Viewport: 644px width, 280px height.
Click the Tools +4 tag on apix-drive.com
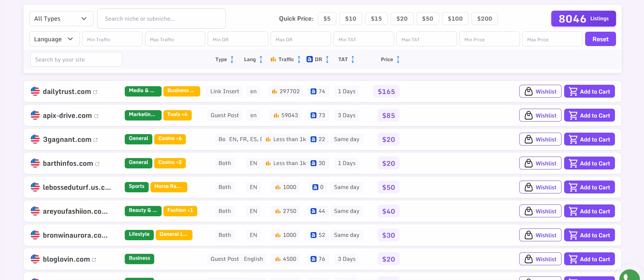click(177, 115)
